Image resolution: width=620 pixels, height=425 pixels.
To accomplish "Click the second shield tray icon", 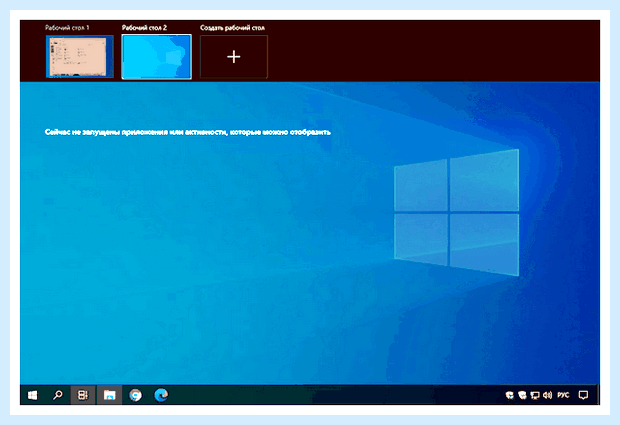I will tap(522, 395).
